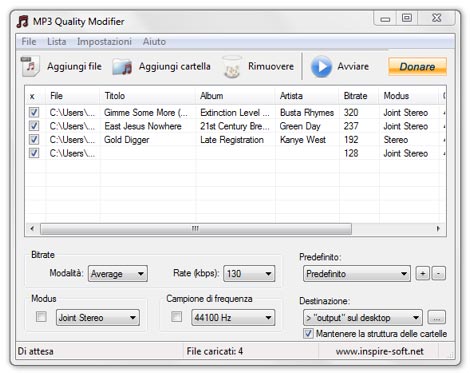Sort by the Album column header

tap(235, 96)
